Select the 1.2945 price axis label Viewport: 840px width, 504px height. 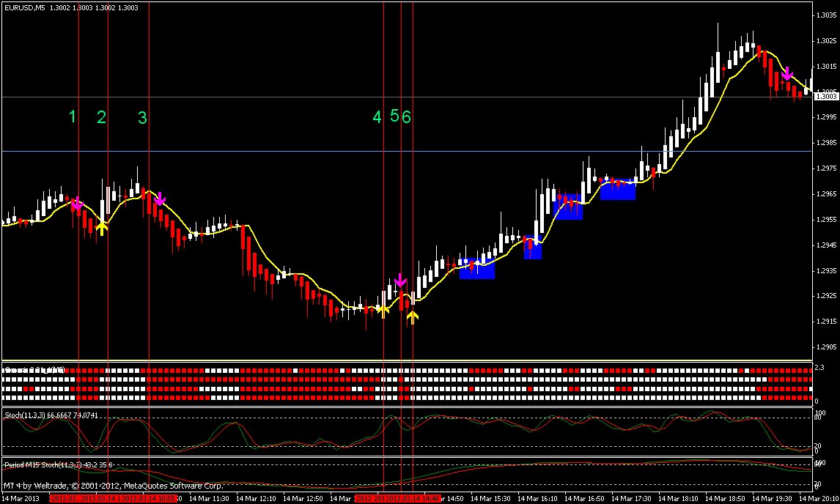826,245
